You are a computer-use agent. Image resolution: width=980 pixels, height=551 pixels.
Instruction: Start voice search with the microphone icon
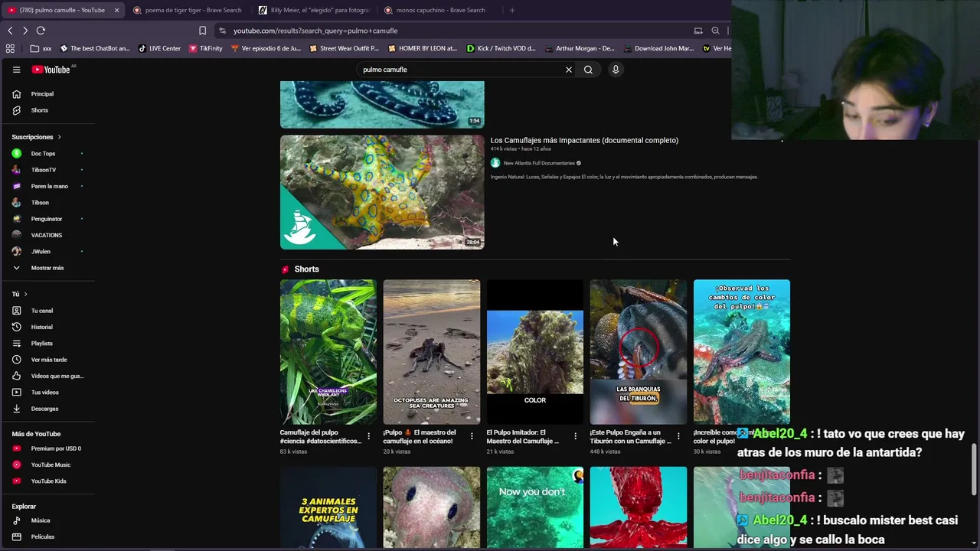coord(616,70)
